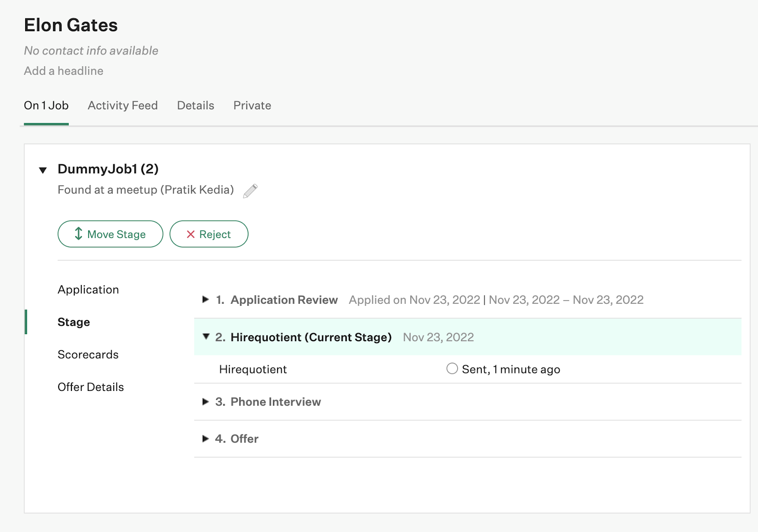
Task: Select Scorecards in the side menu
Action: pyautogui.click(x=88, y=355)
